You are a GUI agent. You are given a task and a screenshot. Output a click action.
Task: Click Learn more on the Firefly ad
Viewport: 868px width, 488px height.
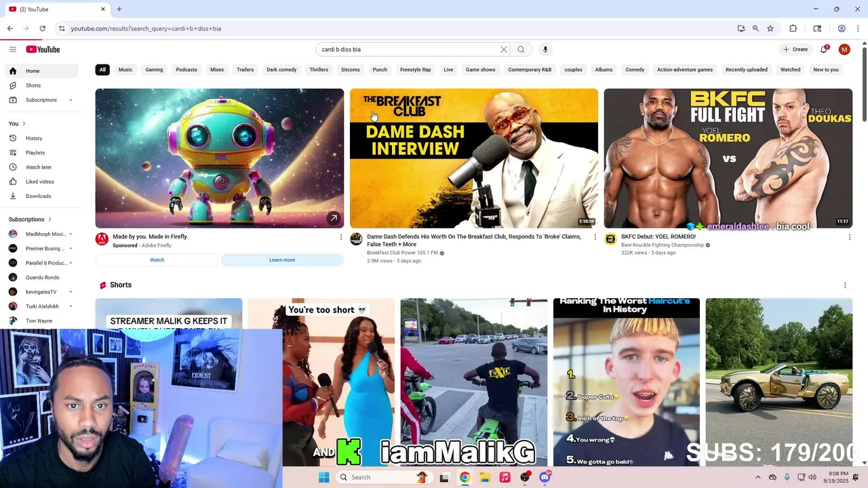(x=282, y=260)
